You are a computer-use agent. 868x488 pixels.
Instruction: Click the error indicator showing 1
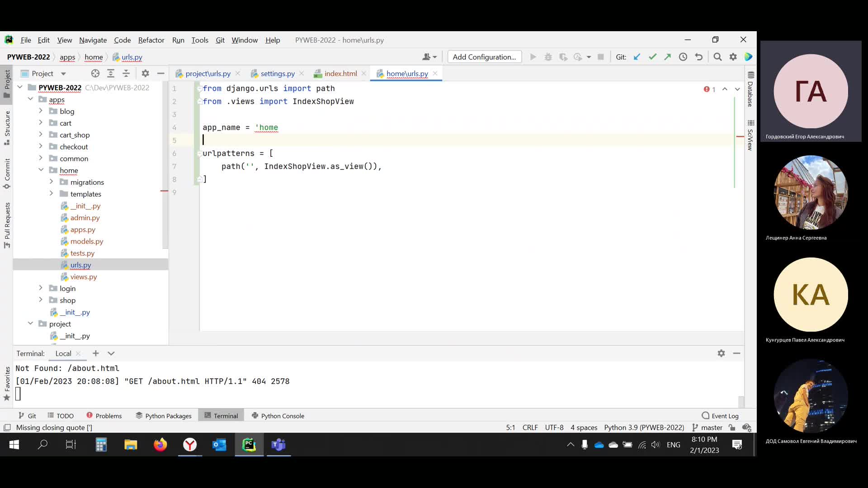click(x=709, y=89)
